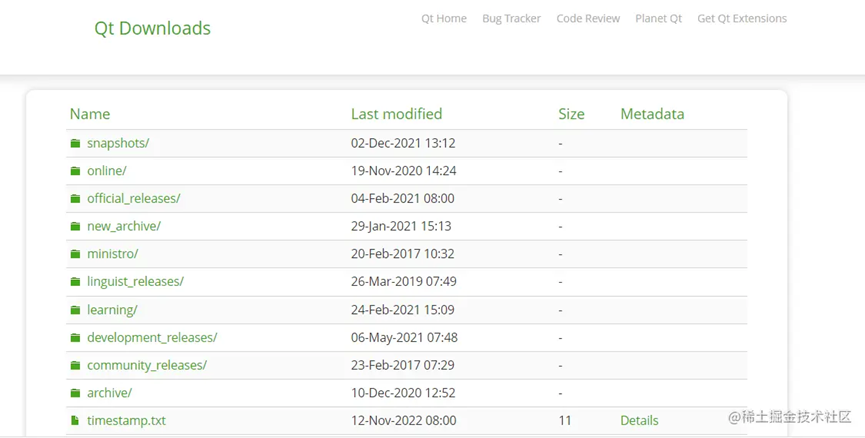Screen dimensions: 865x438
Task: Click the file icon beside timestamp.txt
Action: click(75, 420)
